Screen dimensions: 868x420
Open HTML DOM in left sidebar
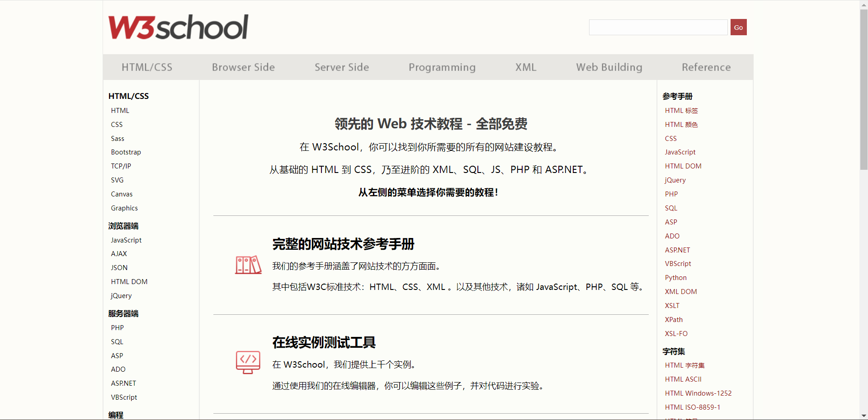pyautogui.click(x=129, y=282)
